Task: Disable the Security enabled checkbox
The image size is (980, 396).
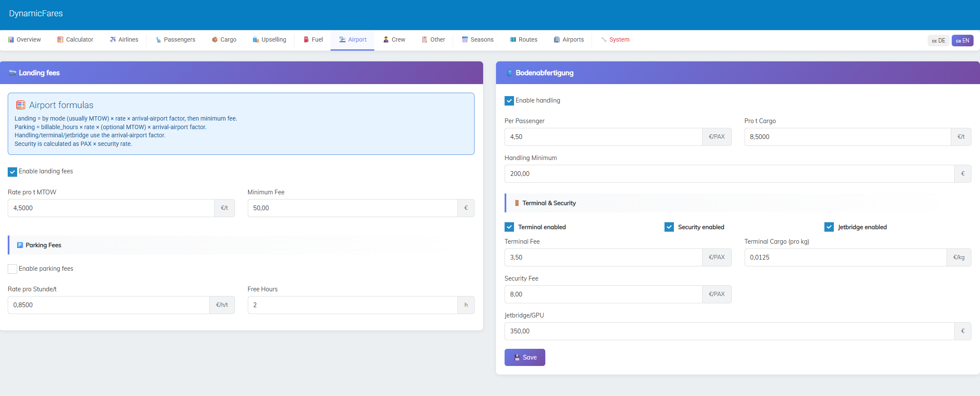Action: tap(669, 227)
